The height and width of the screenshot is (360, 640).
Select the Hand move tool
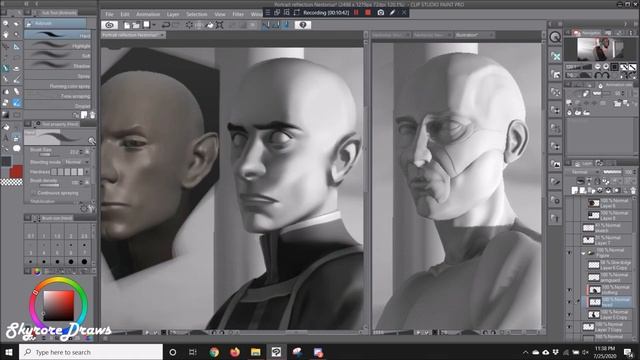coord(6,35)
